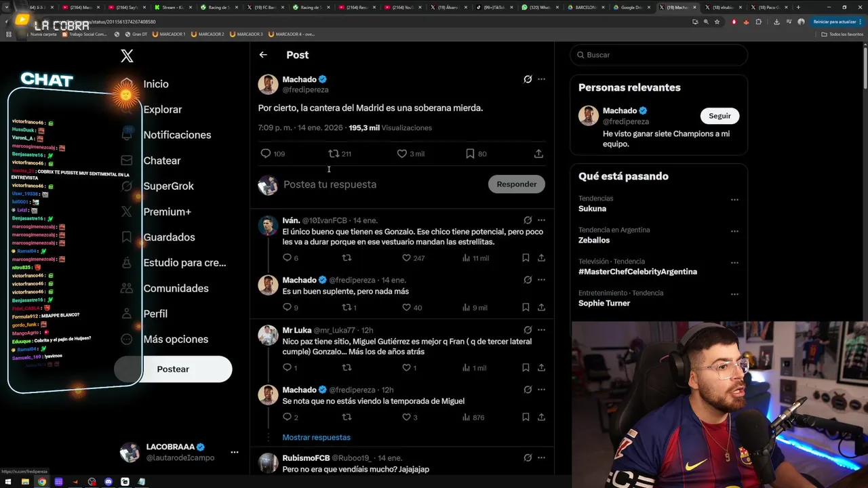Expand Más opciones in the sidebar
Viewport: 868px width, 488px height.
point(175,339)
